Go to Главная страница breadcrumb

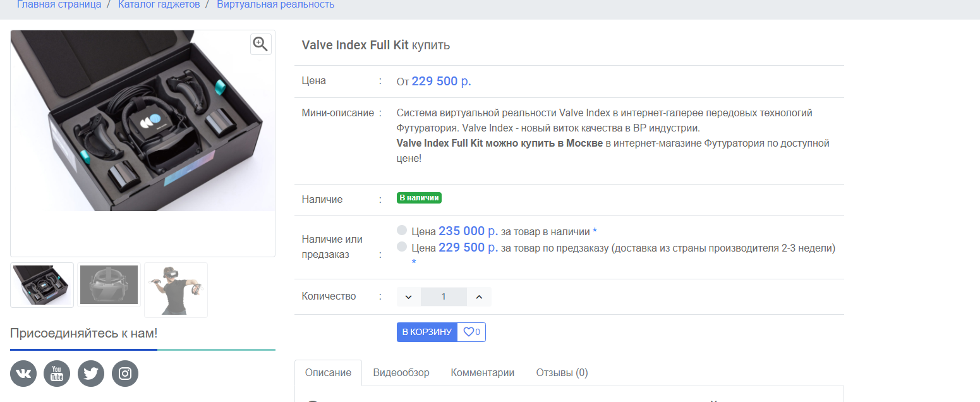click(x=59, y=5)
